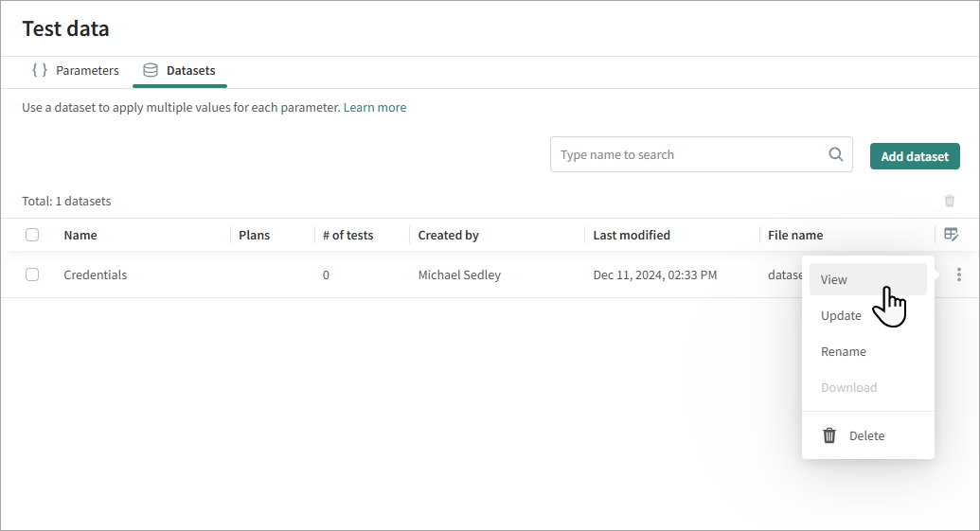Click the trash icon next to Delete
This screenshot has height=531, width=980.
click(x=829, y=435)
